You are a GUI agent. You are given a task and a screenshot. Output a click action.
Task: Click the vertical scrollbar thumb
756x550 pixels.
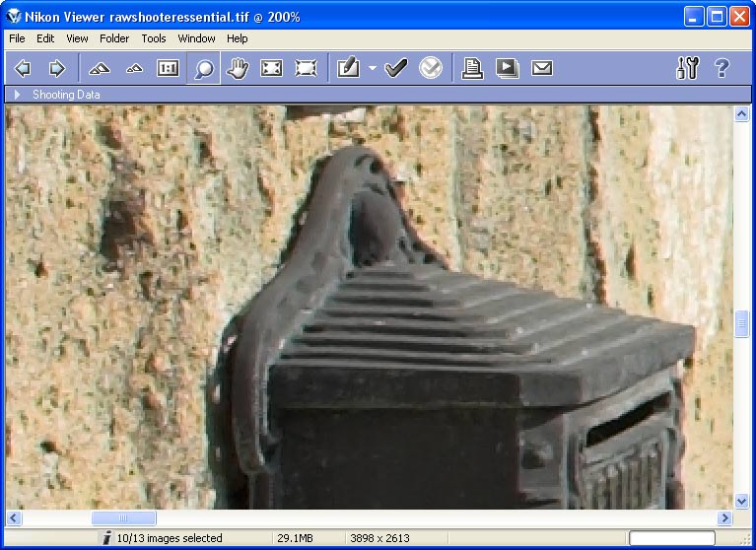(741, 324)
